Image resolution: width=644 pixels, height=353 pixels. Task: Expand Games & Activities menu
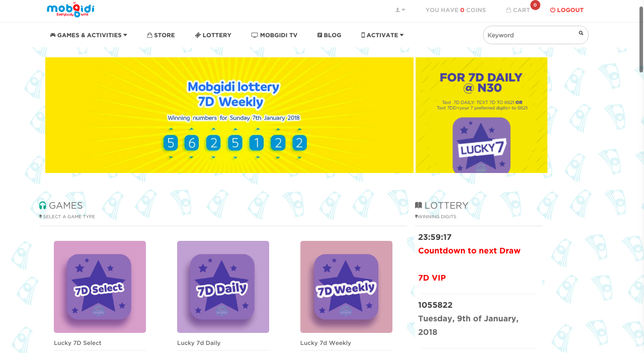click(89, 35)
